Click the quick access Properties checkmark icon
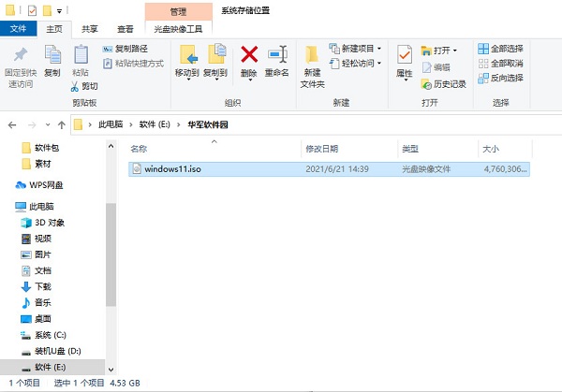 (32, 10)
